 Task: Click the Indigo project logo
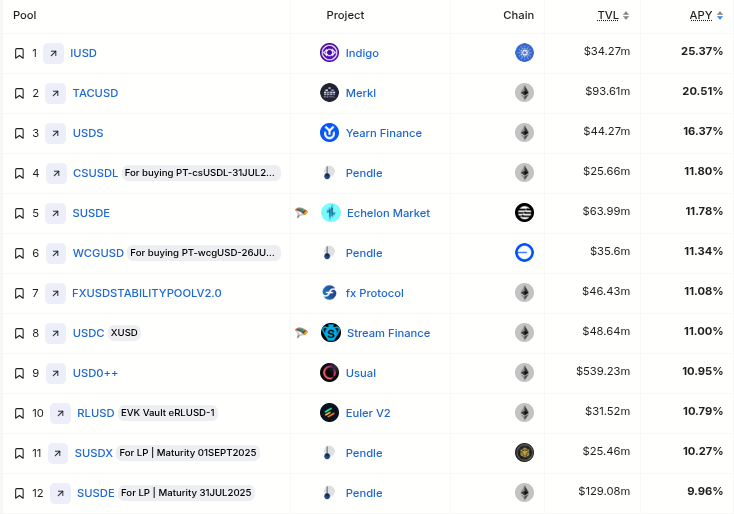330,52
